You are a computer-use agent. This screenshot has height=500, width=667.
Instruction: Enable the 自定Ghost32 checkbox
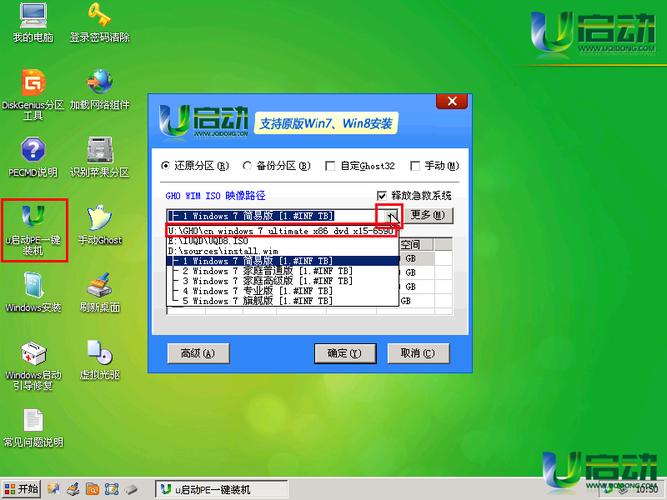pos(330,166)
